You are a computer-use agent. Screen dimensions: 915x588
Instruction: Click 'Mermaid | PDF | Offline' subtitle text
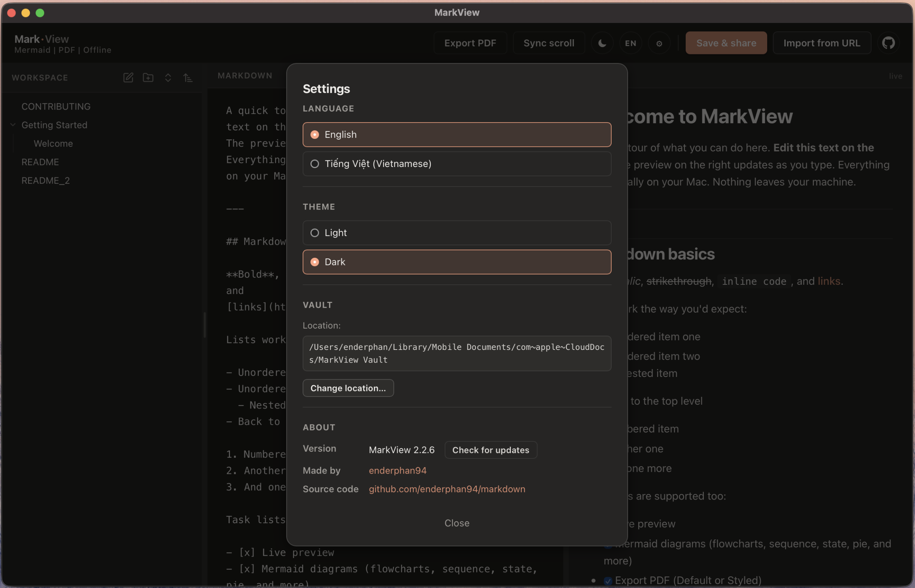pos(63,50)
